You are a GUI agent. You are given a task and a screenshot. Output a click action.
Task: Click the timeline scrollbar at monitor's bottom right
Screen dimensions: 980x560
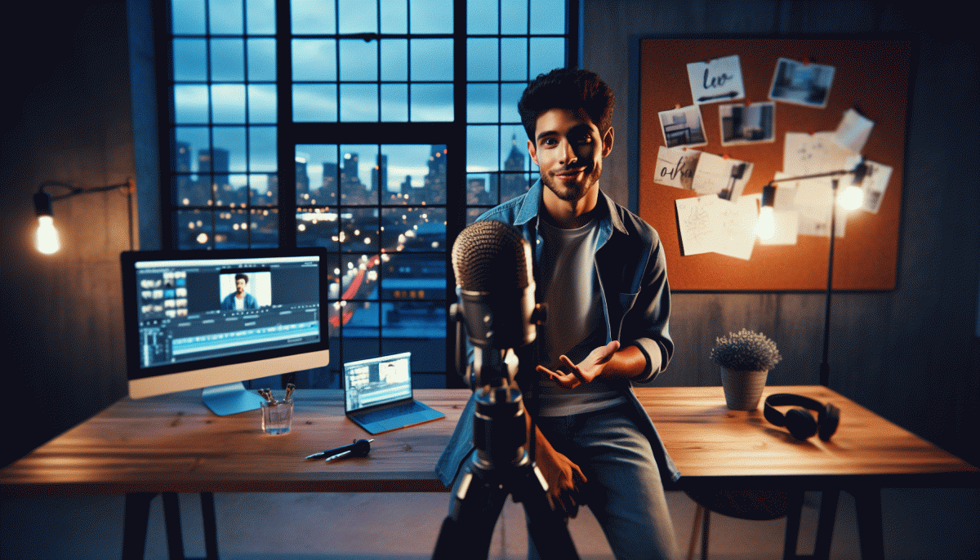294,340
